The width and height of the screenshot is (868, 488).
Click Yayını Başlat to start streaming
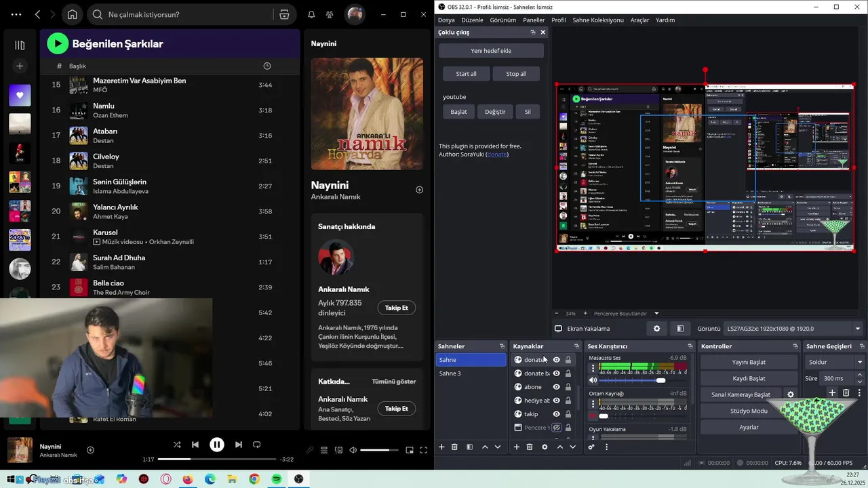749,362
